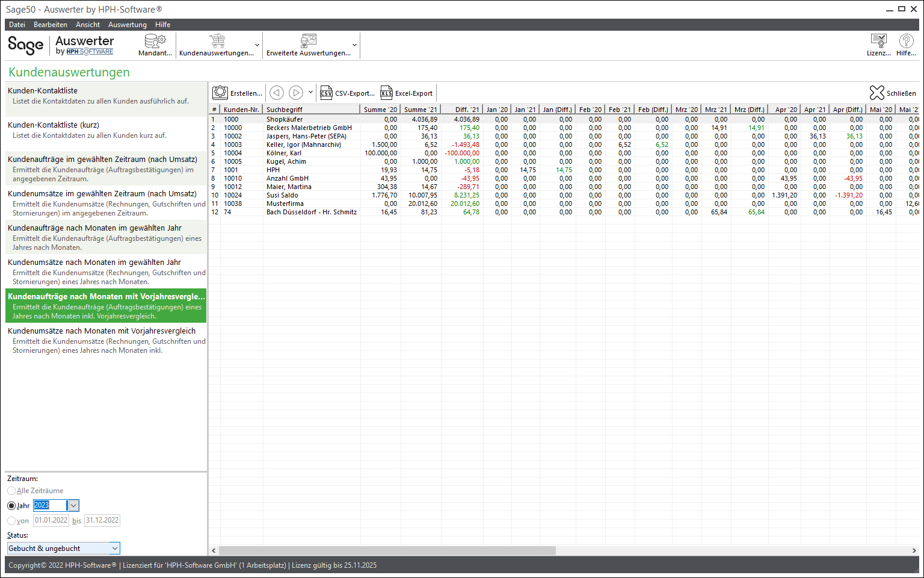Select Kundenaufträge nach Monaten im gewählten Jahr
Image resolution: width=924 pixels, height=578 pixels.
pos(106,237)
